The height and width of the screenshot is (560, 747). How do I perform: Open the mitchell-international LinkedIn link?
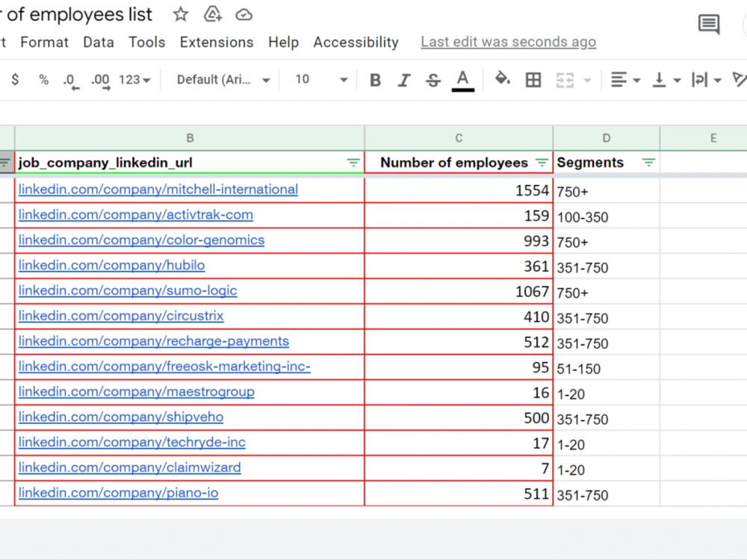(x=158, y=190)
